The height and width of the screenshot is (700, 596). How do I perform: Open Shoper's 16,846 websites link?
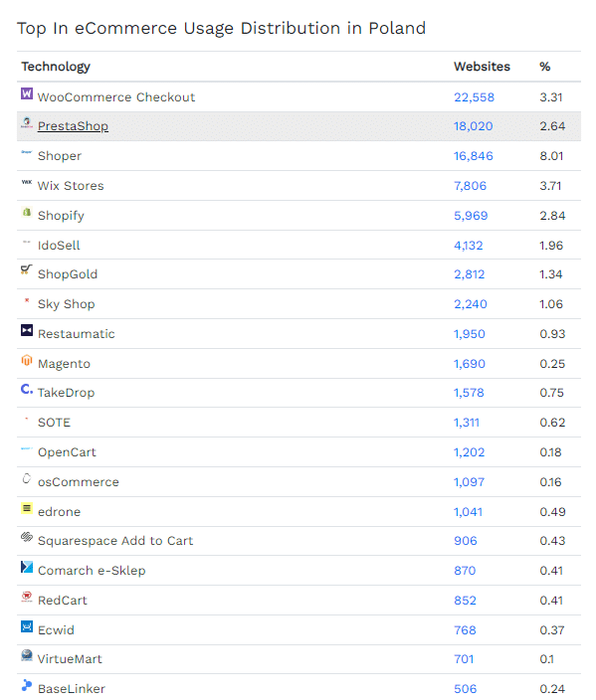[x=474, y=156]
